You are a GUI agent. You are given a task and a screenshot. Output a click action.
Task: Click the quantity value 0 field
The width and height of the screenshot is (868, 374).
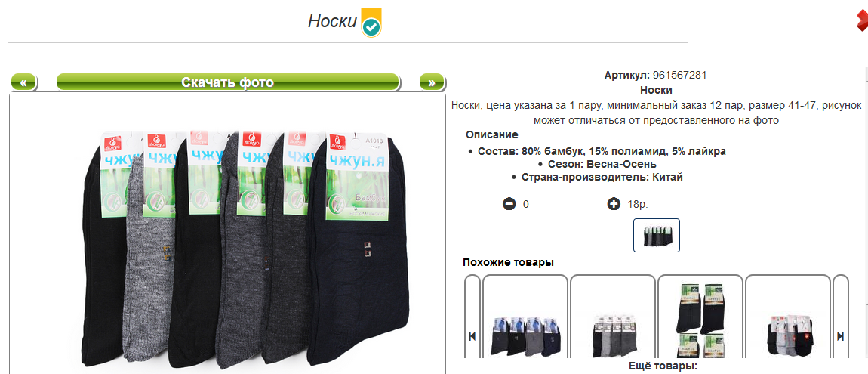coord(526,205)
